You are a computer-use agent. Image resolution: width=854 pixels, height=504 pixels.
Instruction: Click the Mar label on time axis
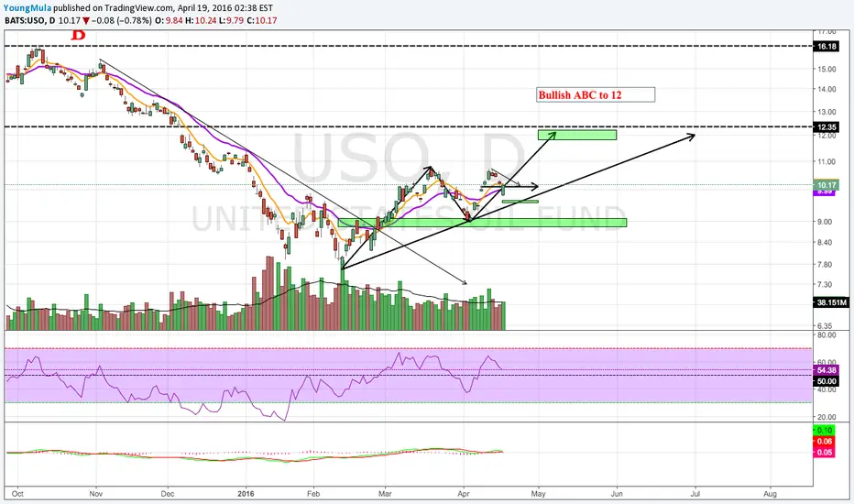[x=385, y=494]
